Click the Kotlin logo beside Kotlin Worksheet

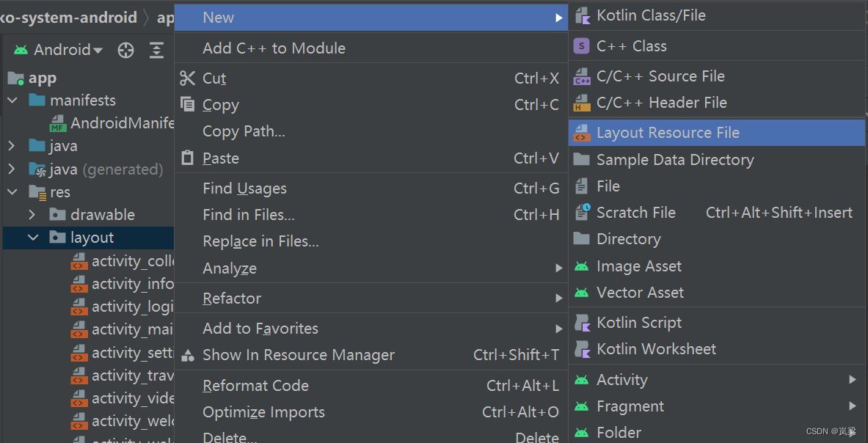pos(581,349)
